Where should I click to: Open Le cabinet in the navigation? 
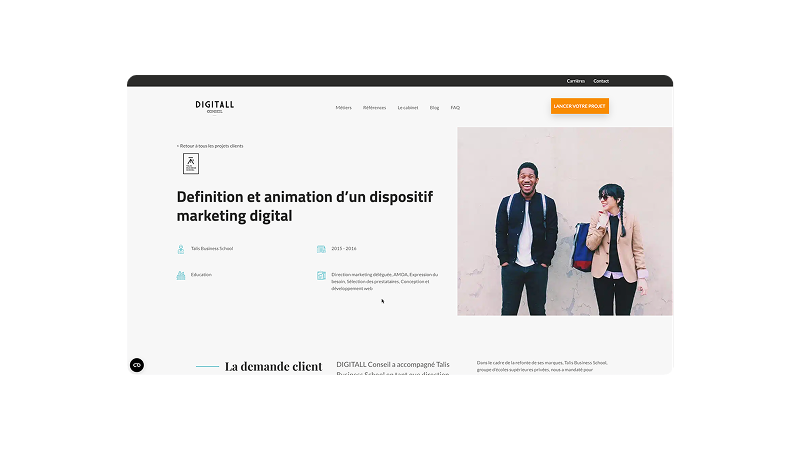coord(408,107)
